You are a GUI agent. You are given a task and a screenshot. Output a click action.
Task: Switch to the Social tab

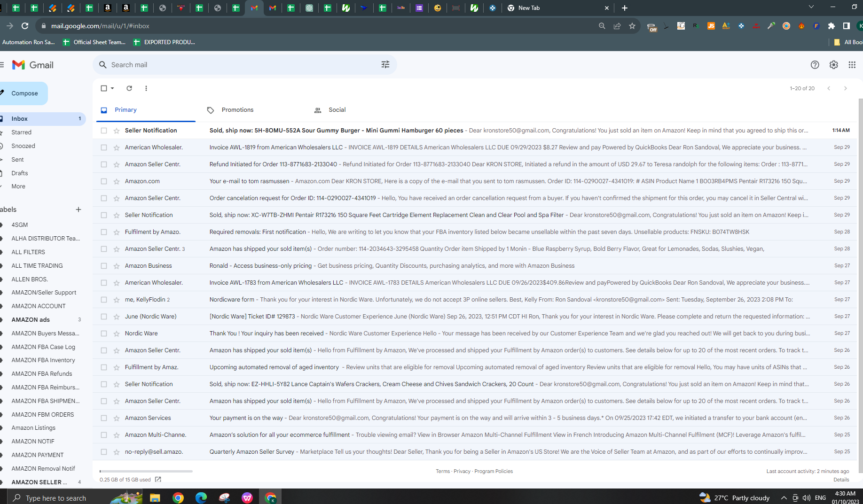337,110
